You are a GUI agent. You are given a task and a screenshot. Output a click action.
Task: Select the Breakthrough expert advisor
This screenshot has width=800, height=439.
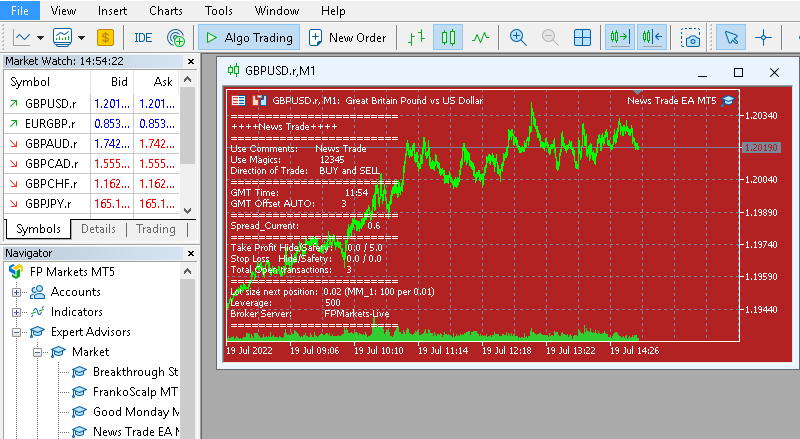pos(135,372)
